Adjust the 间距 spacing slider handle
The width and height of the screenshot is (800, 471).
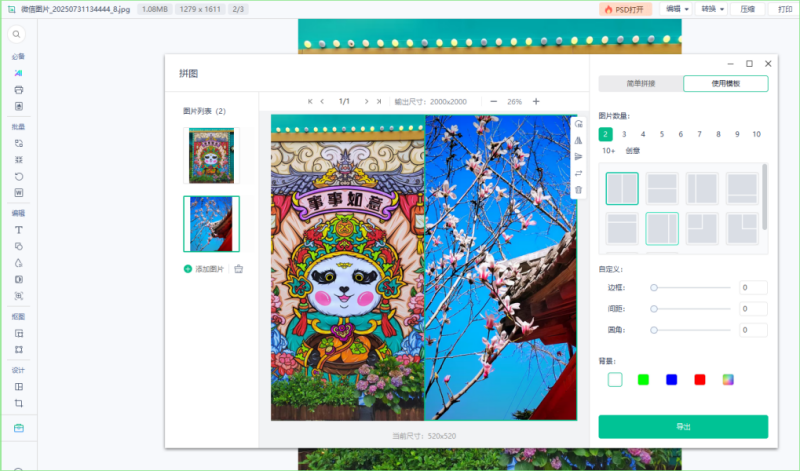(654, 309)
